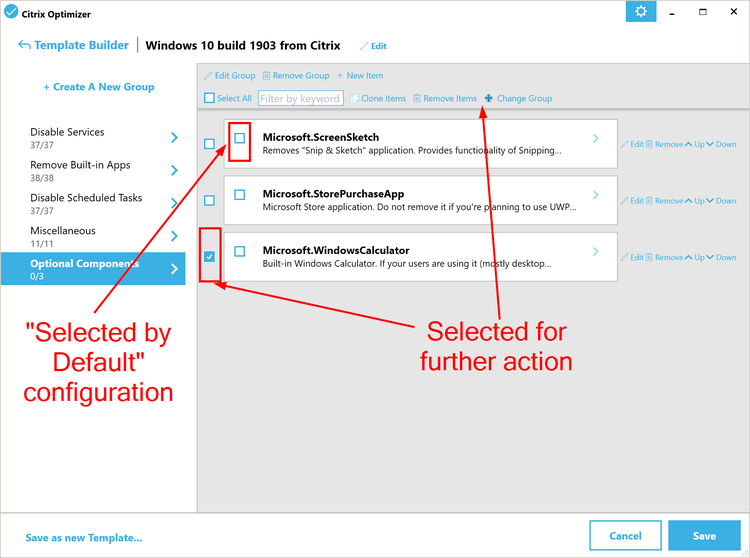Go back to Template Builder
The height and width of the screenshot is (558, 750).
73,45
